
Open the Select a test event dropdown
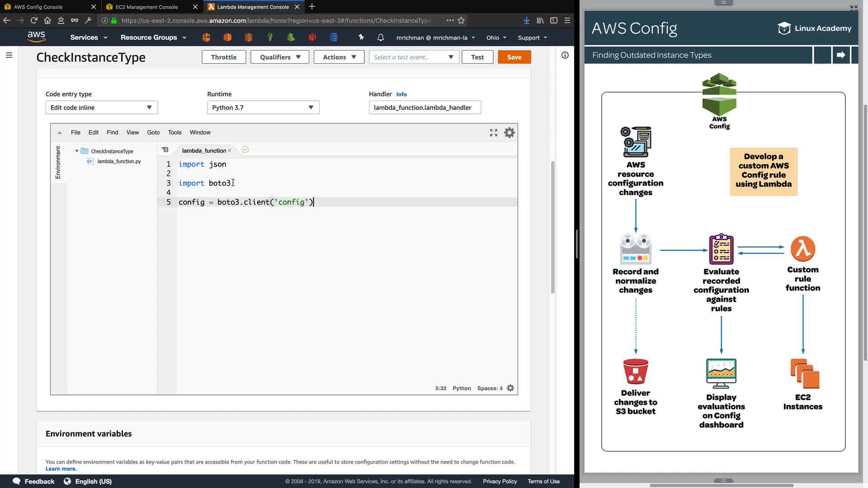pos(414,57)
